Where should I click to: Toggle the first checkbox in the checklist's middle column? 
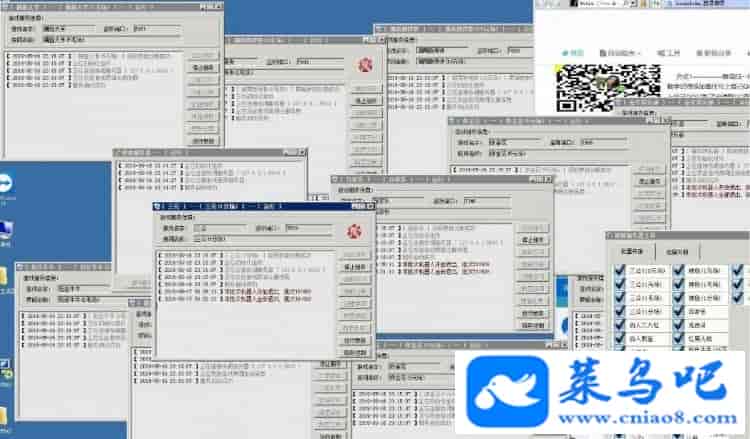tap(678, 270)
